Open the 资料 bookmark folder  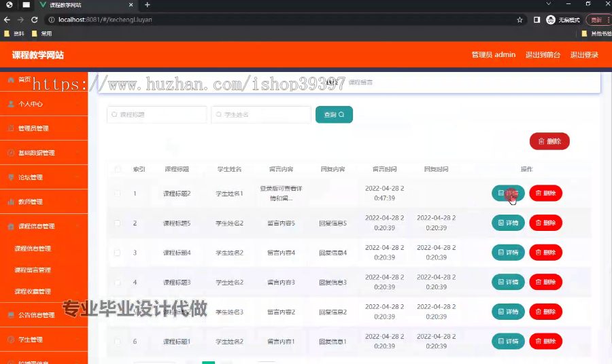14,33
